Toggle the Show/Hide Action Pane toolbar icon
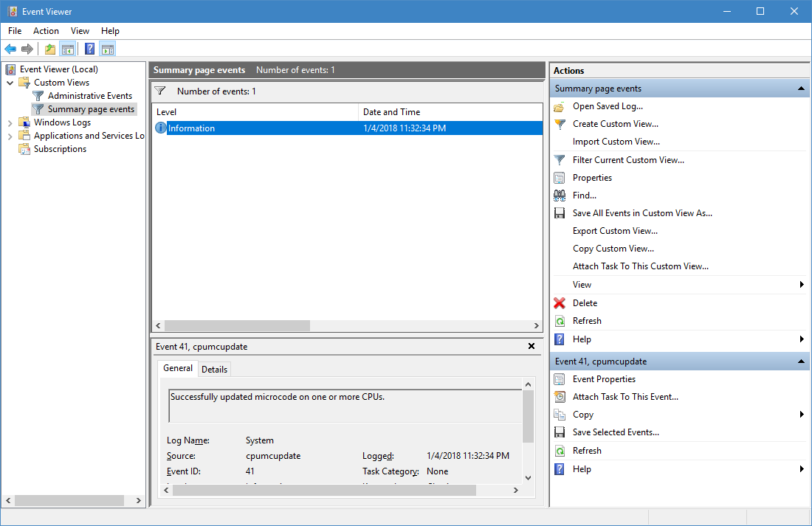Viewport: 812px width, 526px height. point(108,49)
